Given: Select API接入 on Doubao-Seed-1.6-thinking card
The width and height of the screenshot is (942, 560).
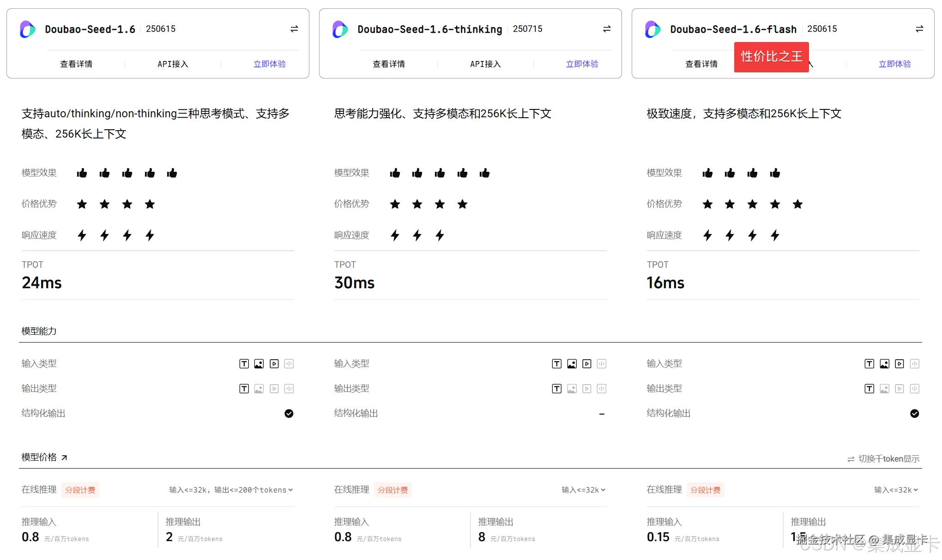Looking at the screenshot, I should point(485,64).
